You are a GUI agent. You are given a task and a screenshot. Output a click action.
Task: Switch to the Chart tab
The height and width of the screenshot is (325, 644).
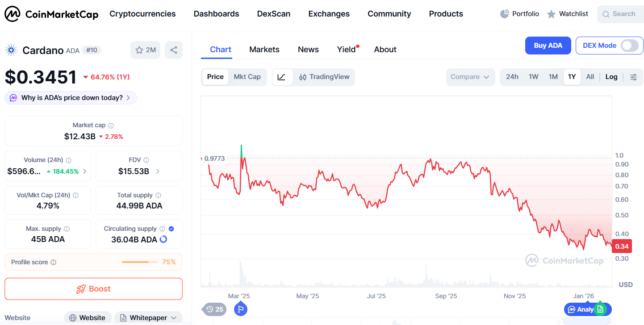point(221,49)
